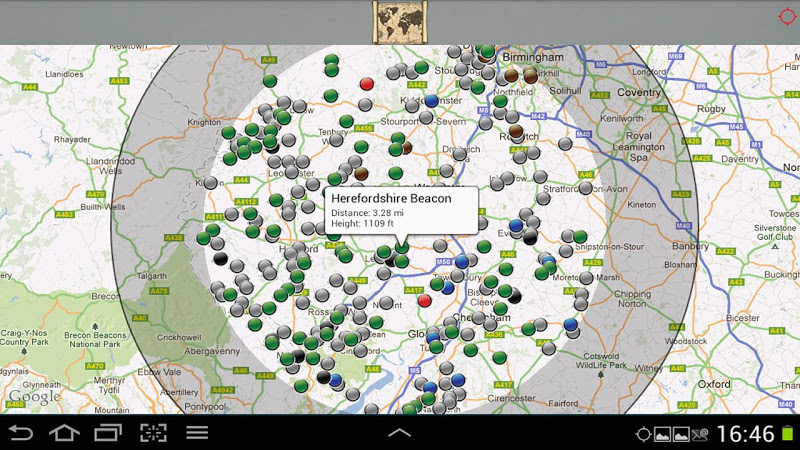Tap the Merthyr Tydfil label

point(109,385)
